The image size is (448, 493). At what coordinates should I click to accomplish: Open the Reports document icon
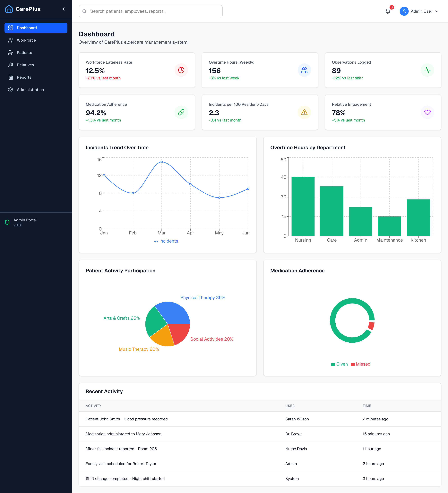tap(11, 77)
